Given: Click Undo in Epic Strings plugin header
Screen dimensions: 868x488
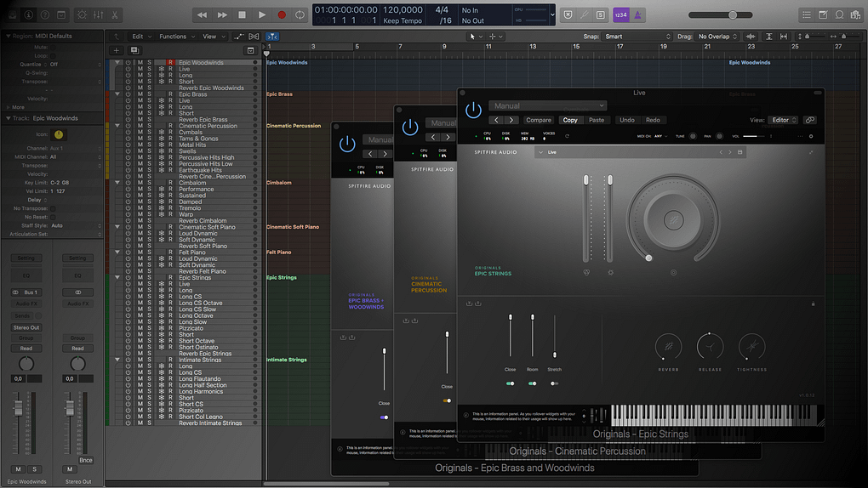Looking at the screenshot, I should point(626,120).
